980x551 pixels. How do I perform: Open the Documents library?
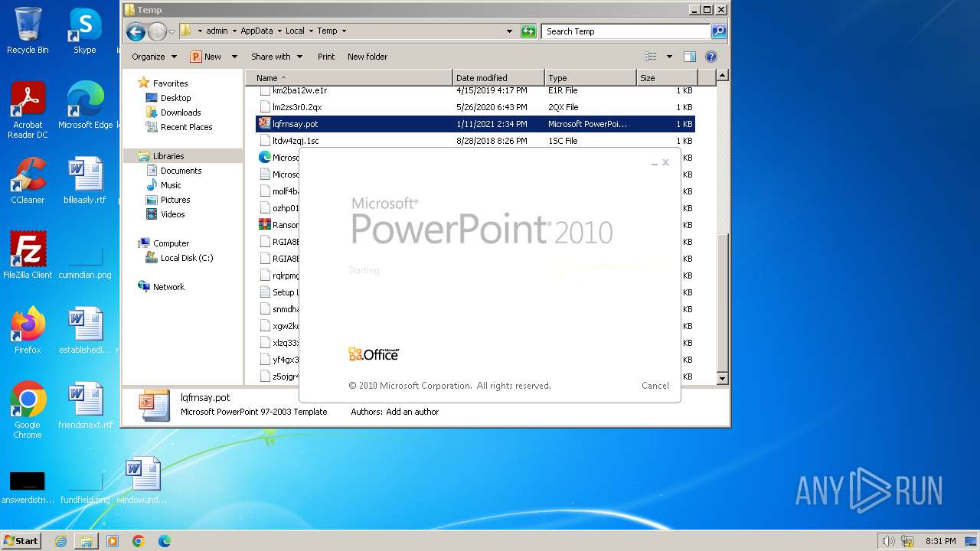181,171
